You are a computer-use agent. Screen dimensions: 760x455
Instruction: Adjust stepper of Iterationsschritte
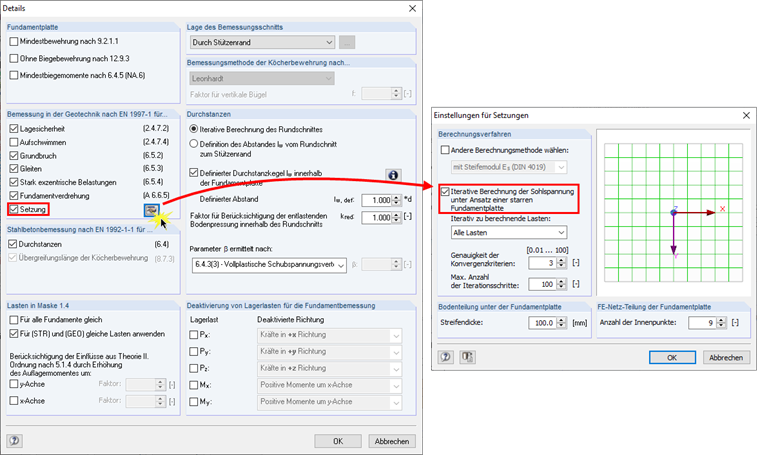pyautogui.click(x=561, y=284)
